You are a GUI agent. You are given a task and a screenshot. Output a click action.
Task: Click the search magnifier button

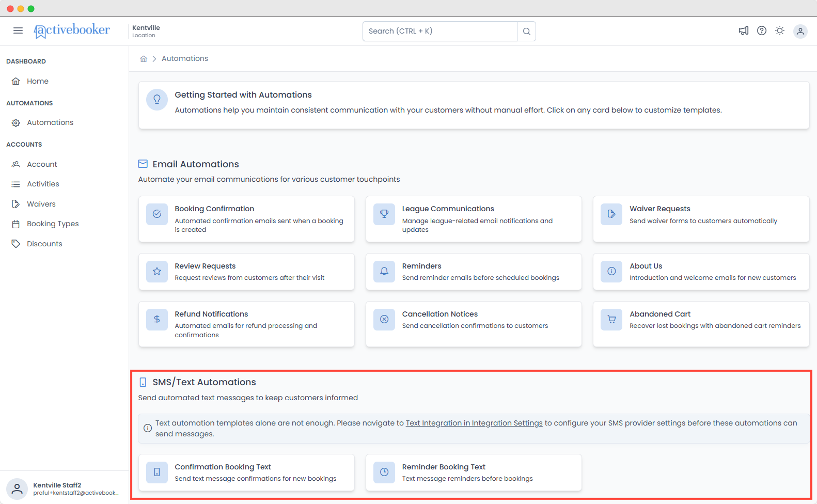click(526, 31)
